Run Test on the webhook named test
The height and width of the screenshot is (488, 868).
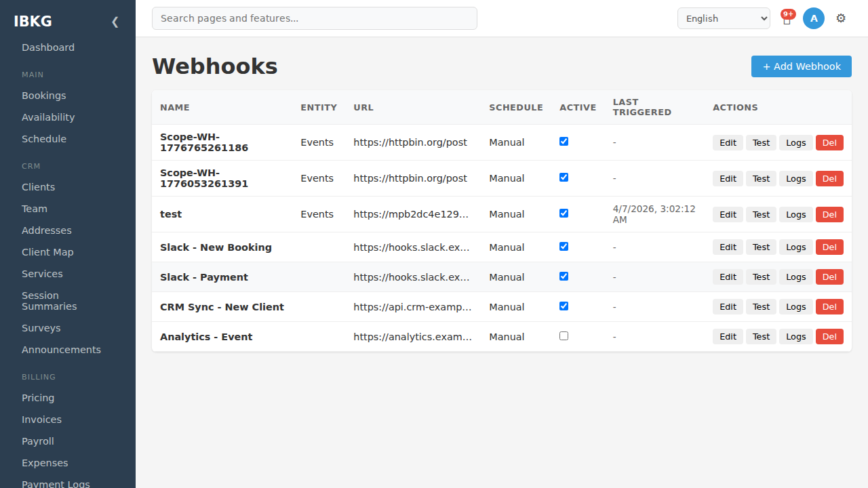[x=761, y=214]
